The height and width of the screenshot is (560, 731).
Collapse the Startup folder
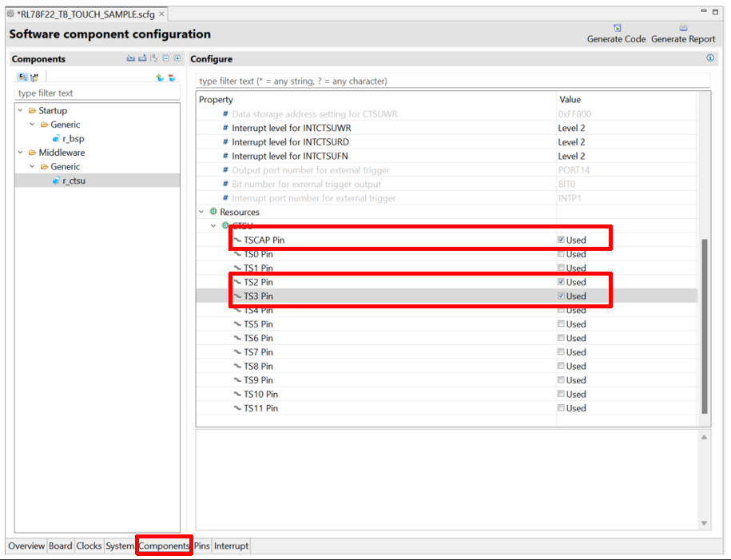coord(20,110)
